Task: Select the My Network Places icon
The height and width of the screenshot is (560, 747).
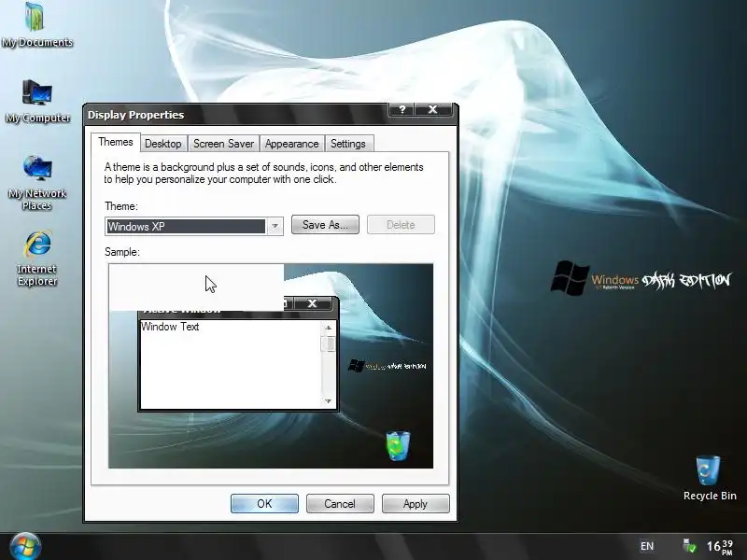Action: click(37, 183)
